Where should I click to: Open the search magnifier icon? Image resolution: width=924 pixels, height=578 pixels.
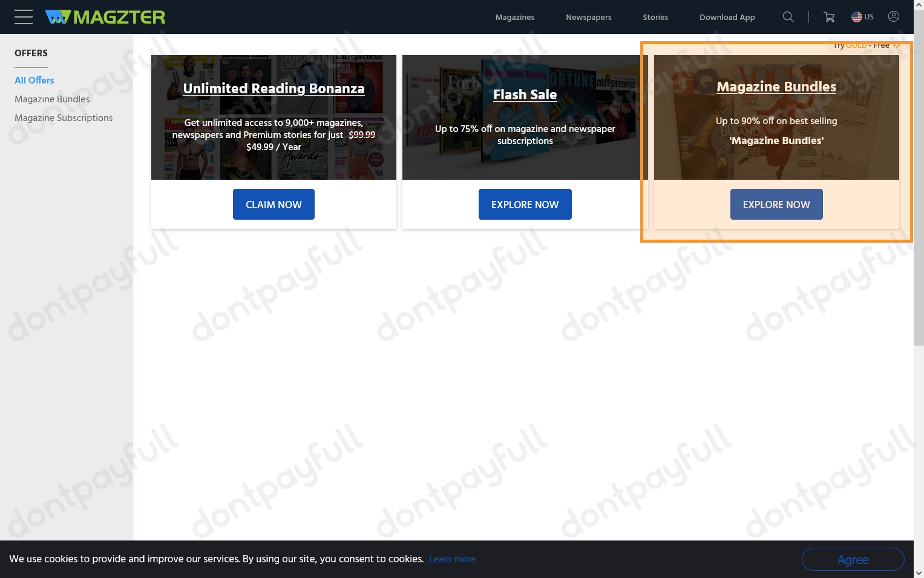point(788,17)
